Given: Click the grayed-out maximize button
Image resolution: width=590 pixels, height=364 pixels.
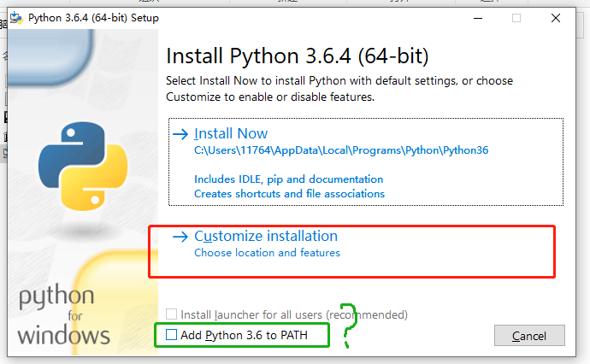Looking at the screenshot, I should (516, 18).
